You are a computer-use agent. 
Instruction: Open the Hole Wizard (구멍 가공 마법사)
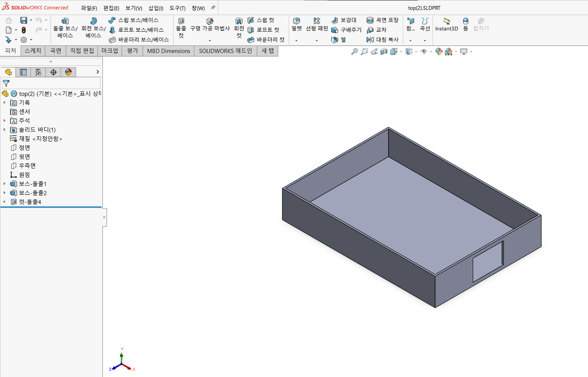[x=210, y=25]
